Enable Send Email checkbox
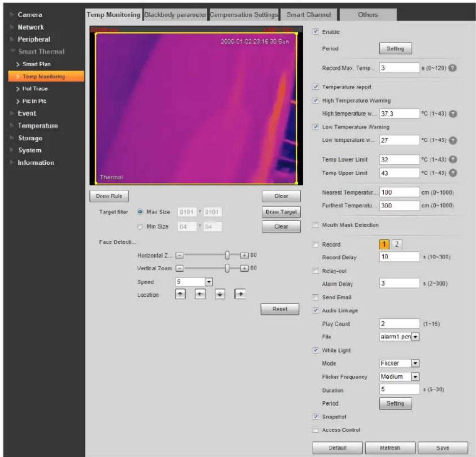This screenshot has height=457, width=476. (315, 297)
